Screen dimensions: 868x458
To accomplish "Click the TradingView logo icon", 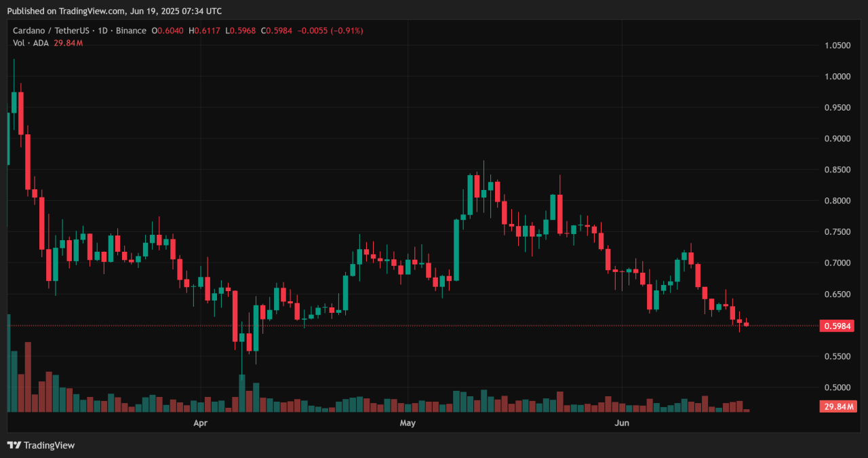I will coord(14,445).
